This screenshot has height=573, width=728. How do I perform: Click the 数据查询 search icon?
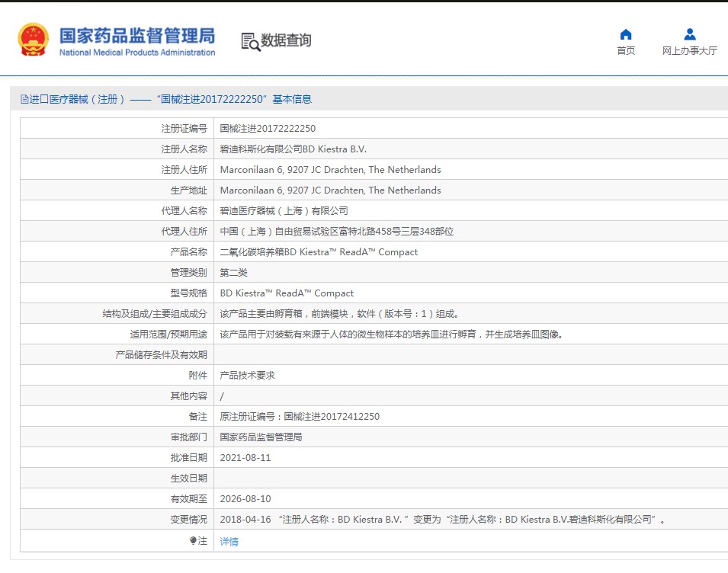250,42
